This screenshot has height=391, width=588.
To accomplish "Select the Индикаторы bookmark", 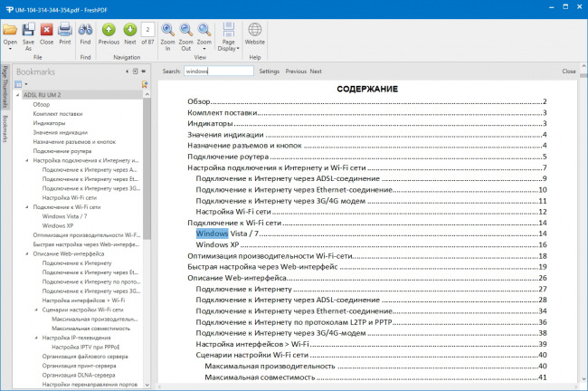I will [49, 123].
